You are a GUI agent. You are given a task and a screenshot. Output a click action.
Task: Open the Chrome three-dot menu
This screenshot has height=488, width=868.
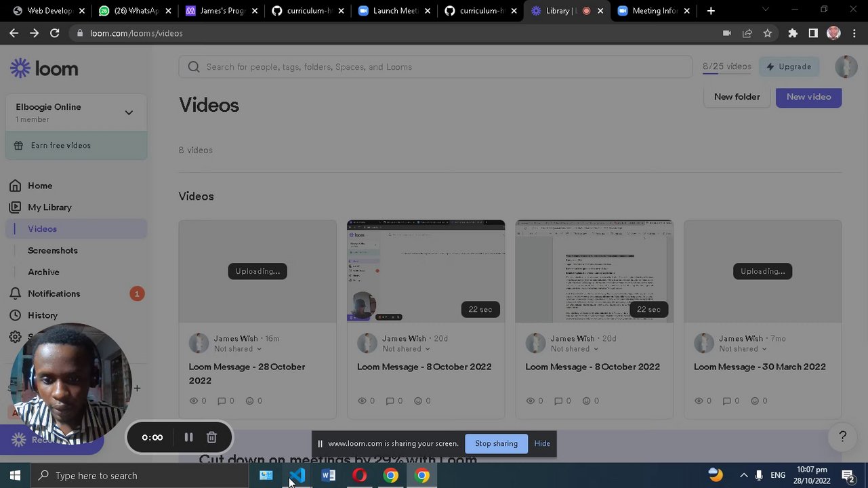pos(854,33)
